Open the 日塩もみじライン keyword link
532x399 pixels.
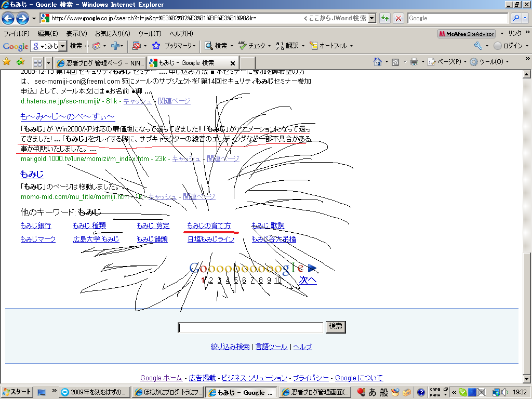tap(211, 239)
